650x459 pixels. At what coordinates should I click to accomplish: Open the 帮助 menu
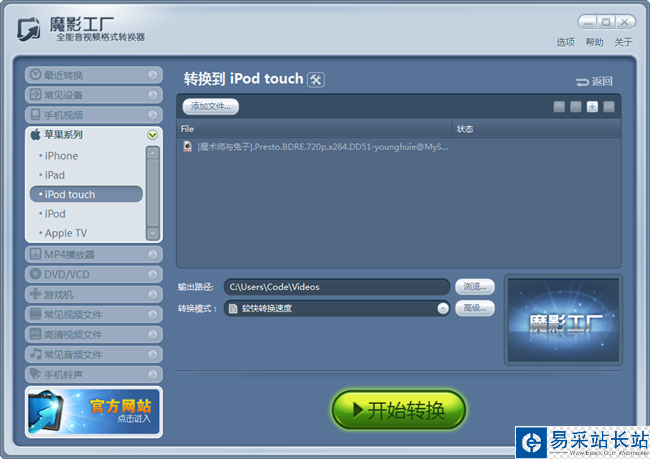click(594, 42)
